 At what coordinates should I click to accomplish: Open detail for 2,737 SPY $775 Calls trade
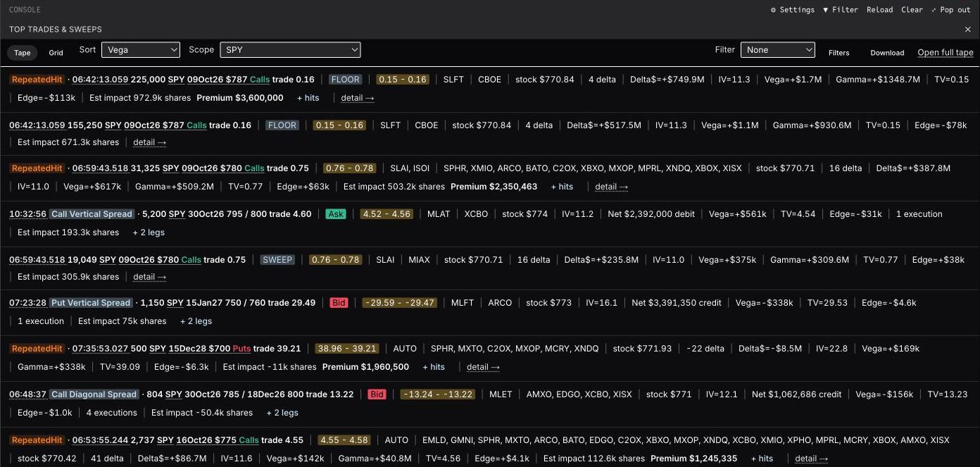point(812,459)
